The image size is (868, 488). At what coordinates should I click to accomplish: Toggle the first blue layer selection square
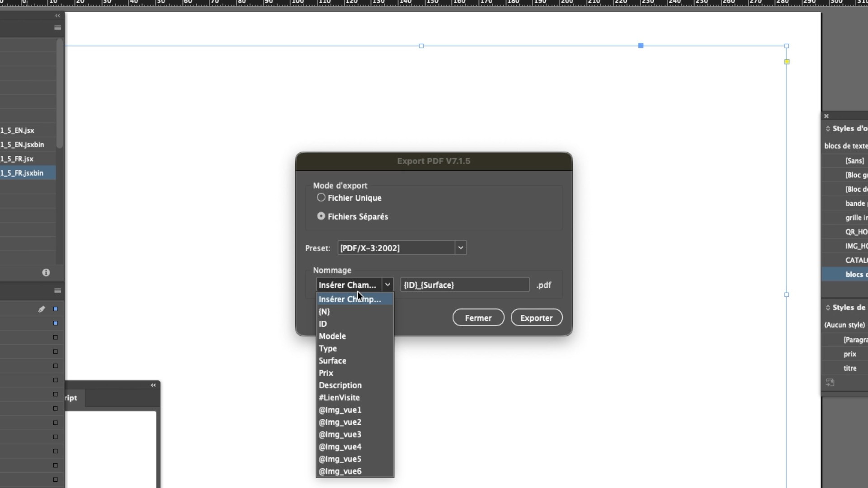click(x=56, y=309)
